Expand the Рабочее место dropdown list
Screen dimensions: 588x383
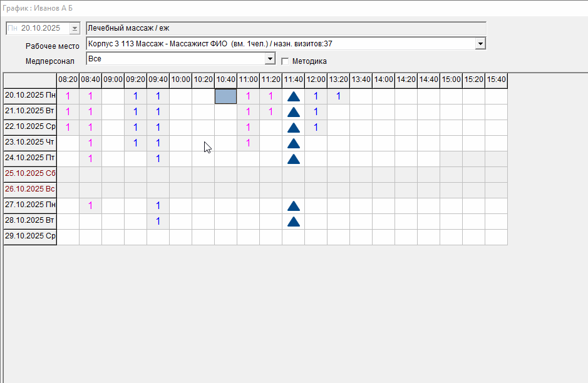coord(480,44)
